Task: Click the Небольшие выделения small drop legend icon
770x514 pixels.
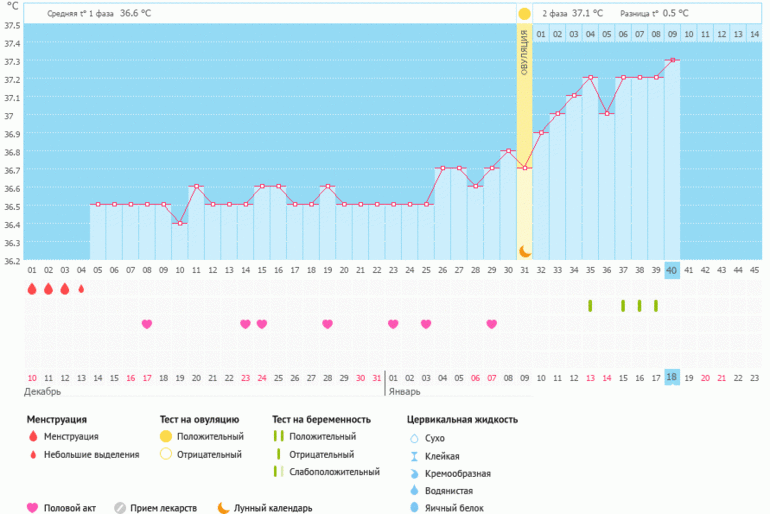Action: (x=32, y=455)
